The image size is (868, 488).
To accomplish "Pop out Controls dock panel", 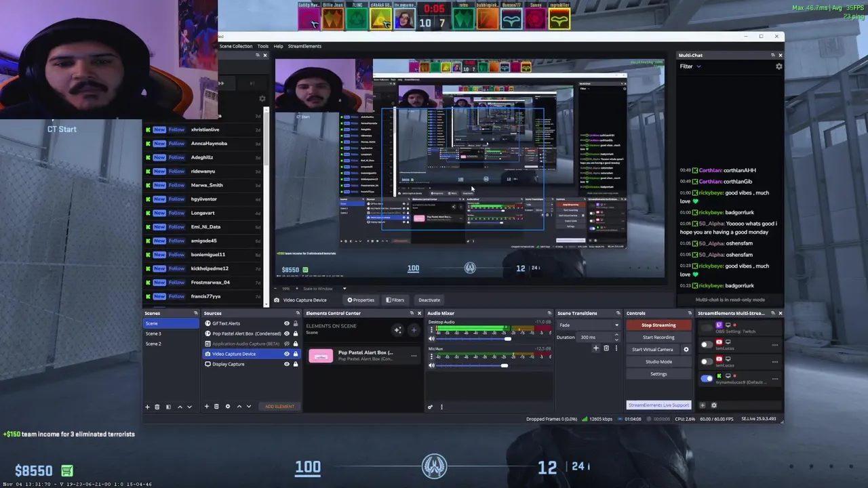I will [x=690, y=313].
